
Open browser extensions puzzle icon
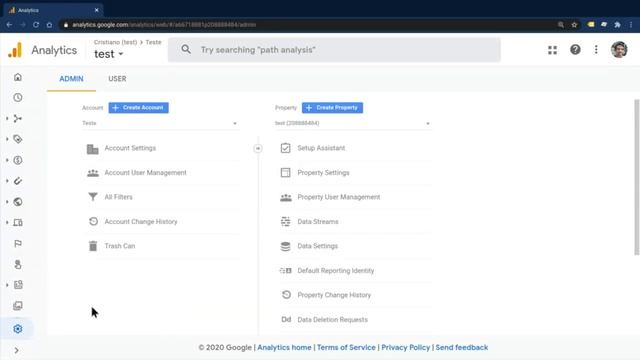click(x=618, y=25)
